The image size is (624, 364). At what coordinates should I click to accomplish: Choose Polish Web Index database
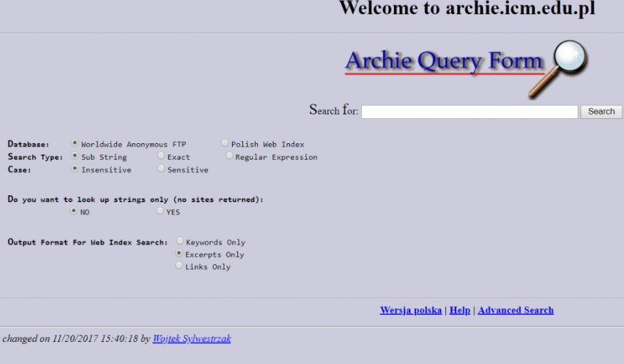225,144
